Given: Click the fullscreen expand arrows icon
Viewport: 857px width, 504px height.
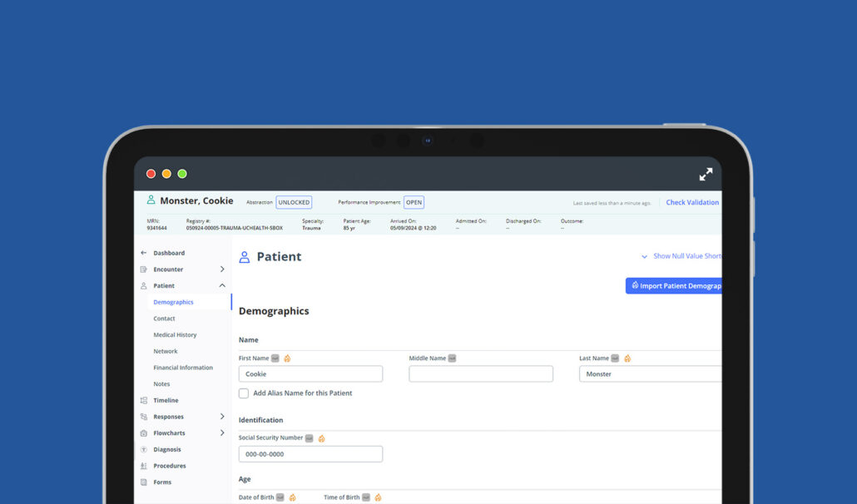Looking at the screenshot, I should [x=706, y=174].
